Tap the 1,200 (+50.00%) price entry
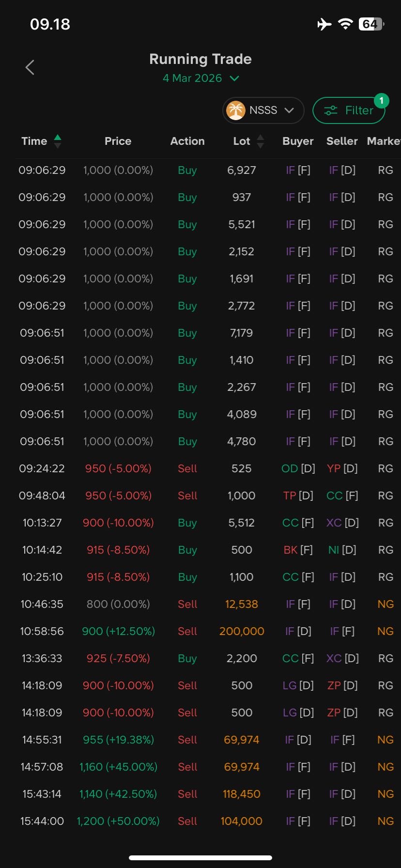 coord(118,821)
